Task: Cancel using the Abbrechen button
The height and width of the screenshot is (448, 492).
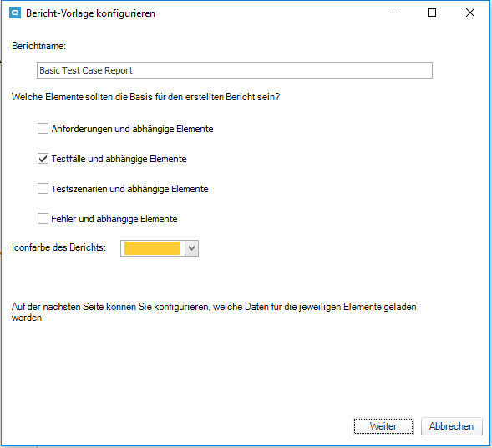Action: [x=451, y=426]
